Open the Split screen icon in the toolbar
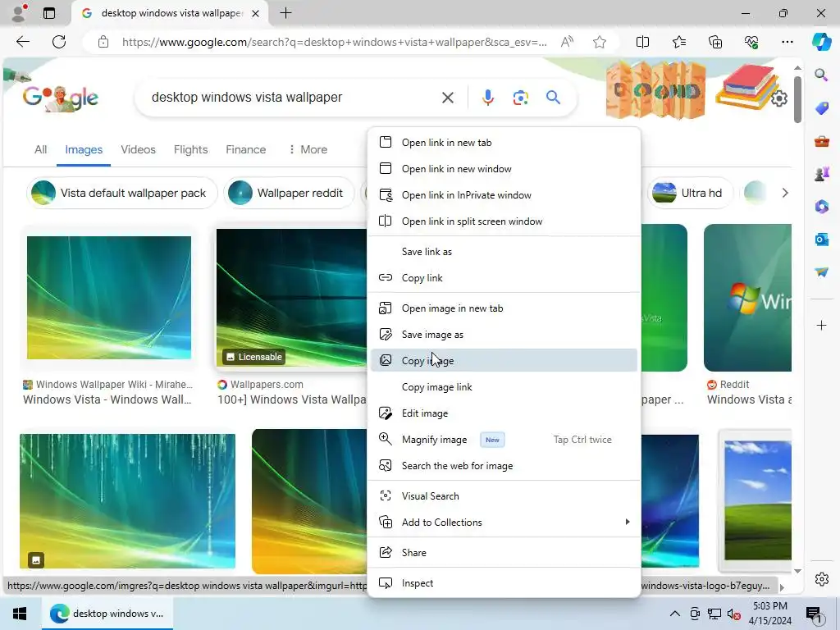This screenshot has width=840, height=630. point(642,42)
